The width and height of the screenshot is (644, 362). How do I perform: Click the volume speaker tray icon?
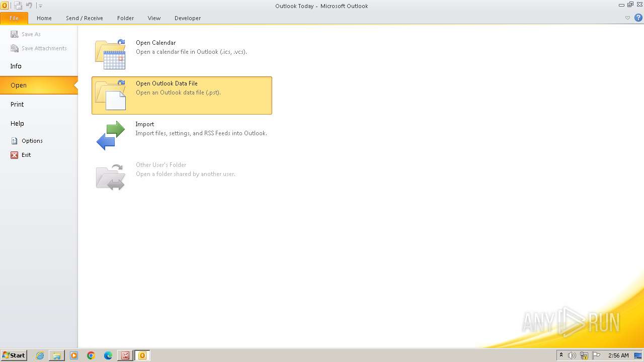tap(572, 355)
